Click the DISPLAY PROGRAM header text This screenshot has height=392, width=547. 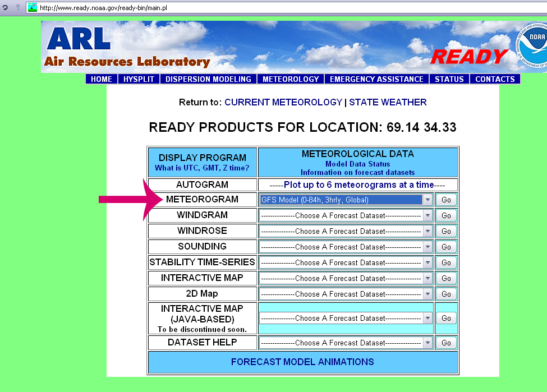tap(203, 158)
